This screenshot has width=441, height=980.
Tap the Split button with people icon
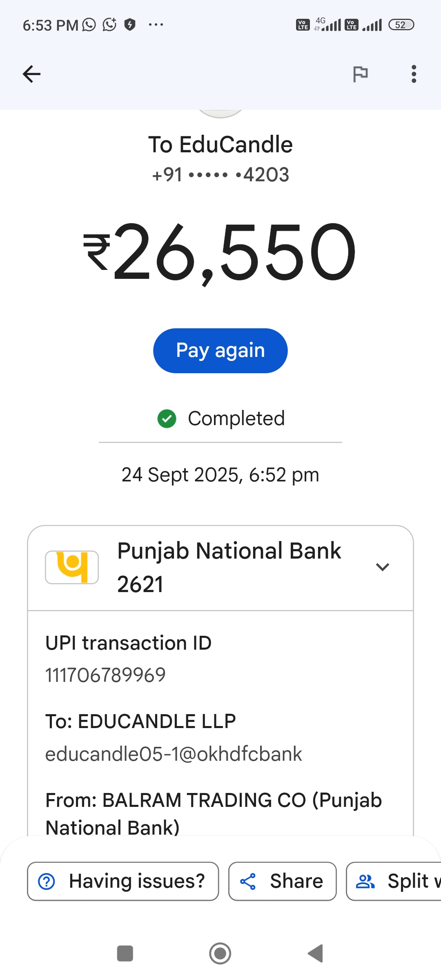pyautogui.click(x=394, y=881)
